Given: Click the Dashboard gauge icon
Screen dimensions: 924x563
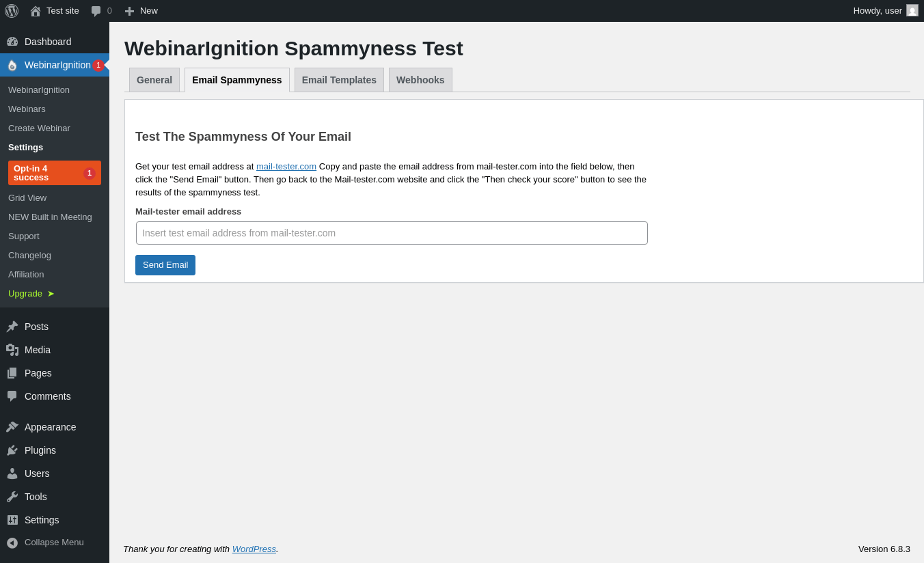Looking at the screenshot, I should click(x=12, y=42).
